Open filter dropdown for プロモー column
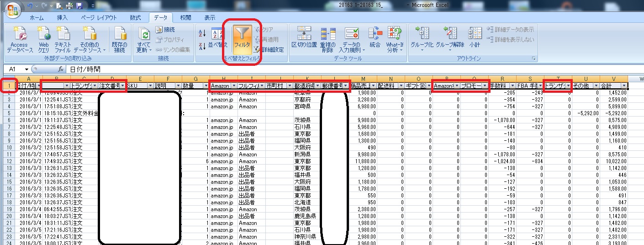644x245 pixels. point(485,85)
